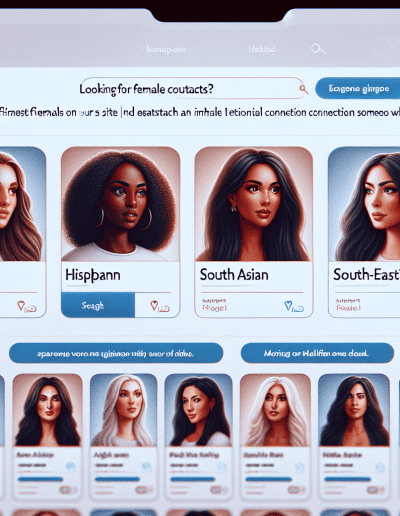
Task: Click the blue button next to search field
Action: (358, 88)
